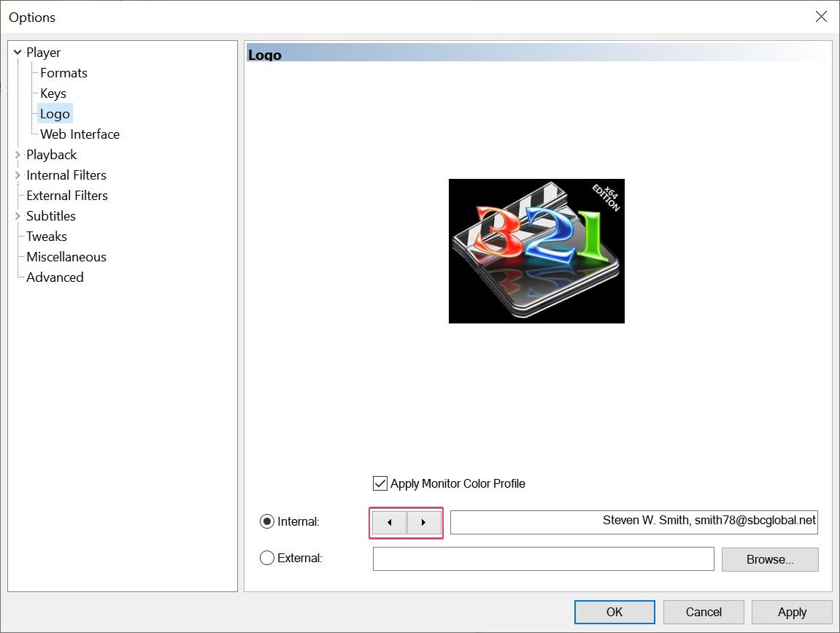This screenshot has height=633, width=840.
Task: Open the Formats settings page
Action: pyautogui.click(x=63, y=72)
